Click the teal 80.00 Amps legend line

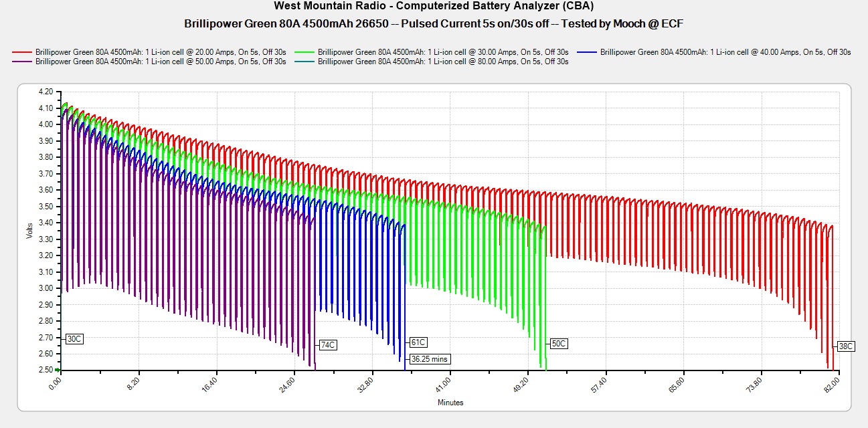click(x=305, y=62)
